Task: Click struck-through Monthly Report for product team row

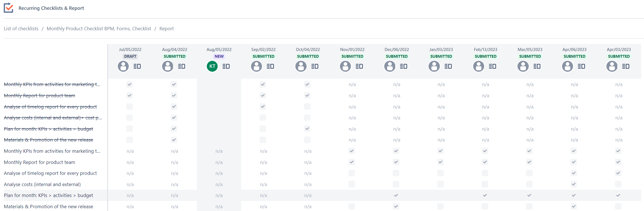Action: (40, 96)
